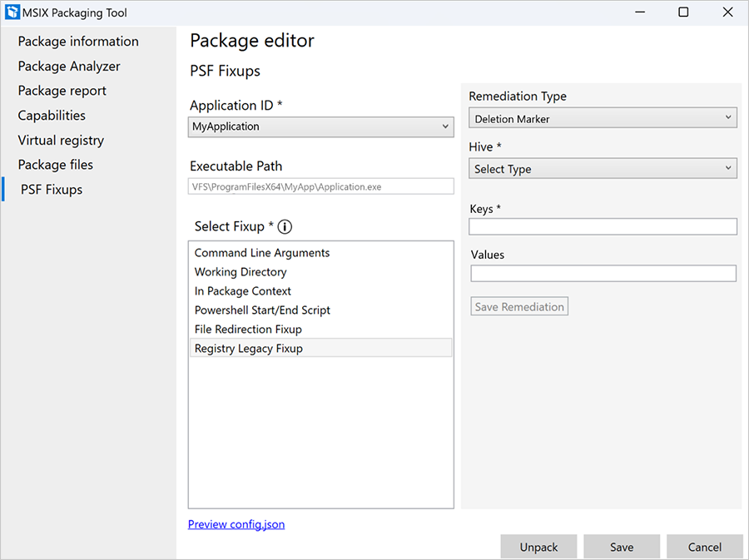Click the Save Remediation button
The image size is (749, 560).
519,306
